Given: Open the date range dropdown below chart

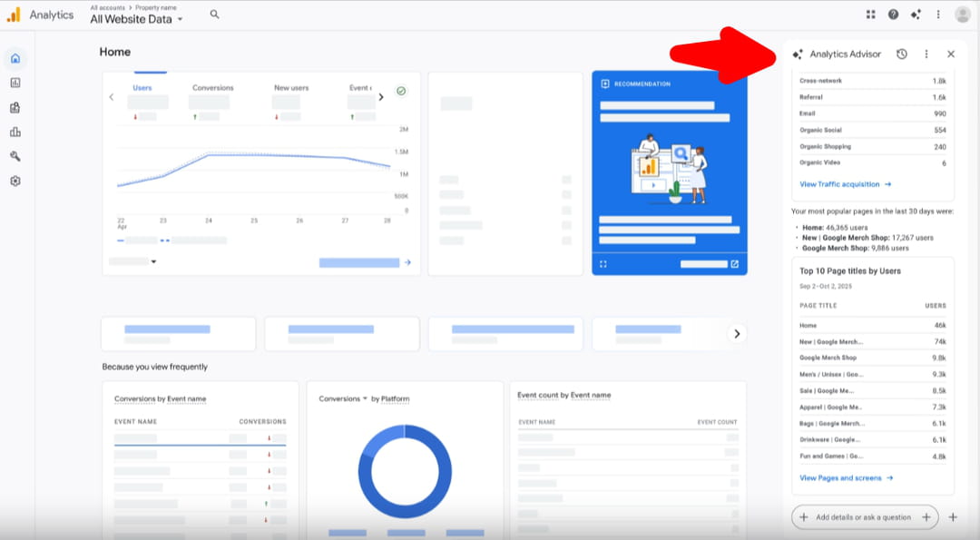Looking at the screenshot, I should (x=132, y=261).
